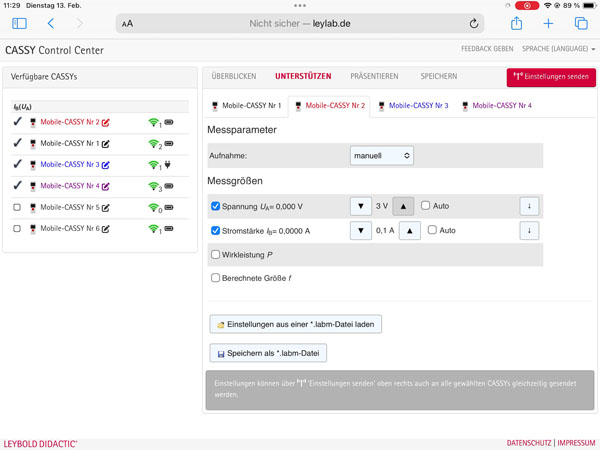Open the Aufnahme dropdown set to manuell

[381, 156]
